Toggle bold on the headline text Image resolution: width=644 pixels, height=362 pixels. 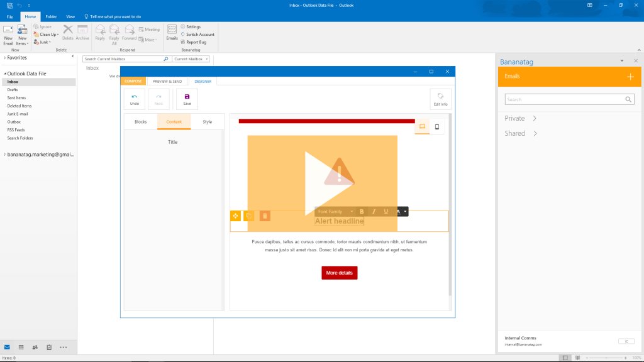(362, 212)
